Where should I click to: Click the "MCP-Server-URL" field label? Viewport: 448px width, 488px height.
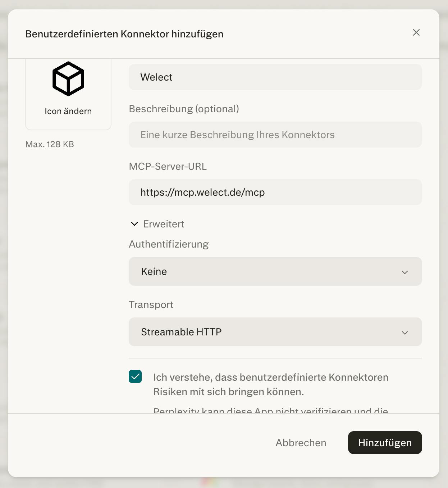point(168,166)
